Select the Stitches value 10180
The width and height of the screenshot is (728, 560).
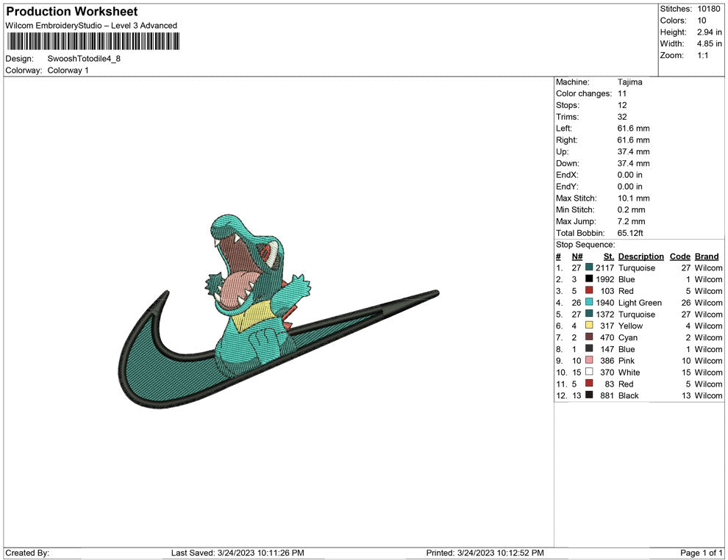point(708,9)
